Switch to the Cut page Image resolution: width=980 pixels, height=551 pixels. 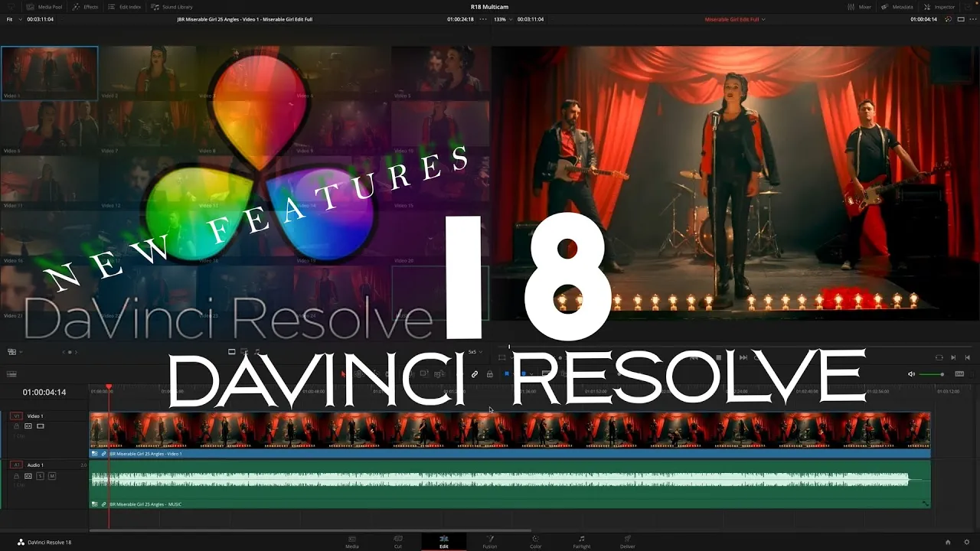[398, 542]
